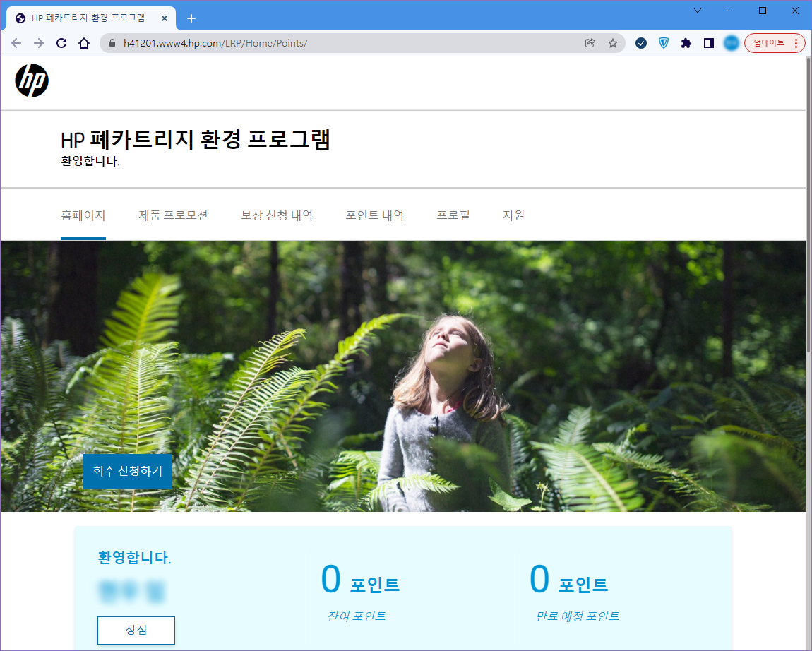
Task: Minimize the browser window
Action: click(x=730, y=11)
